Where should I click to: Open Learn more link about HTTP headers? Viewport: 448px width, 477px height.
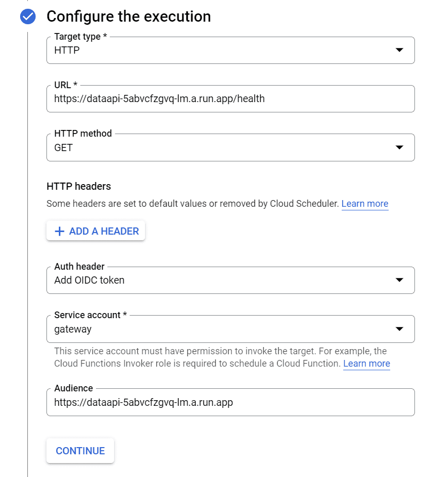[x=364, y=204]
